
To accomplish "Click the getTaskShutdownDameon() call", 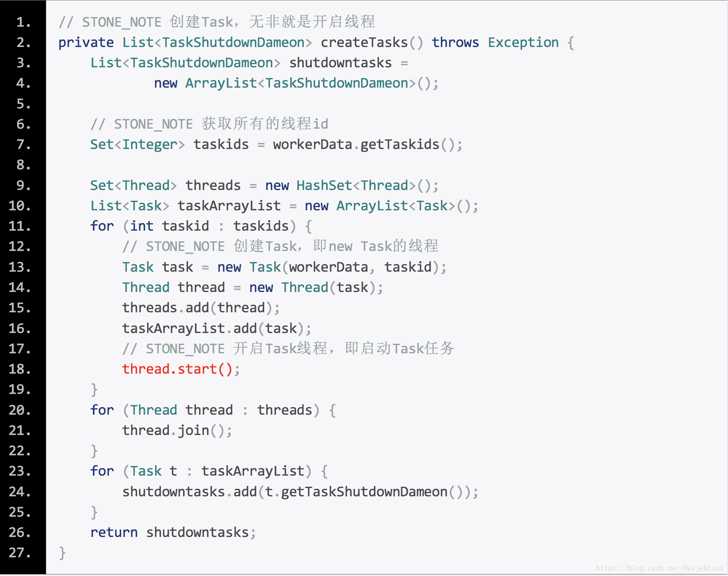I will click(364, 492).
